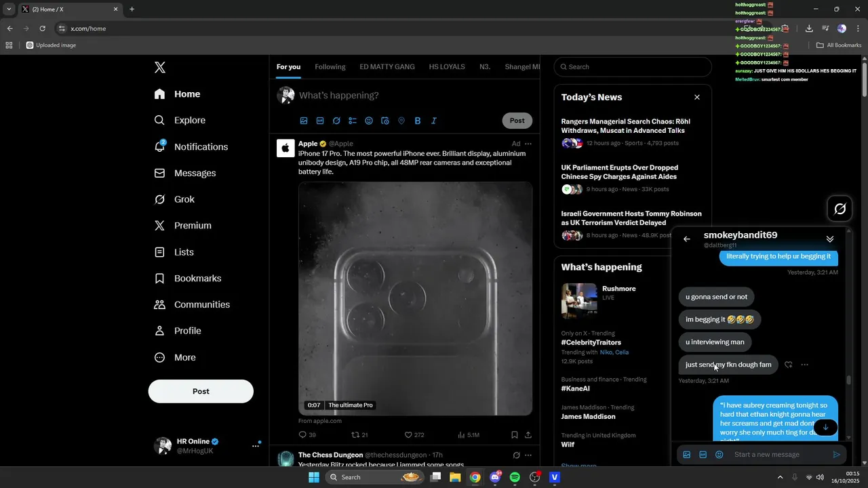Open emoji picker in message box
This screenshot has height=488, width=868.
[719, 455]
